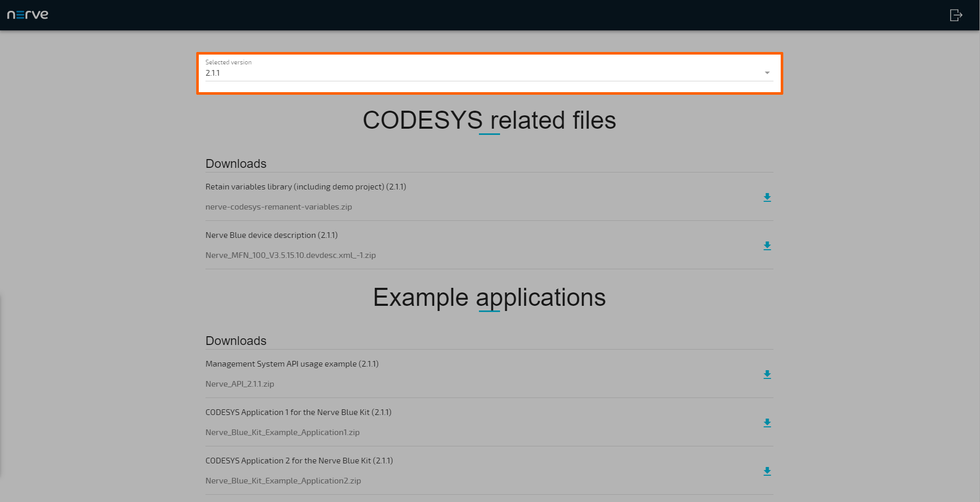Click the nerve logo in the top bar
Image resolution: width=980 pixels, height=502 pixels.
(x=27, y=14)
